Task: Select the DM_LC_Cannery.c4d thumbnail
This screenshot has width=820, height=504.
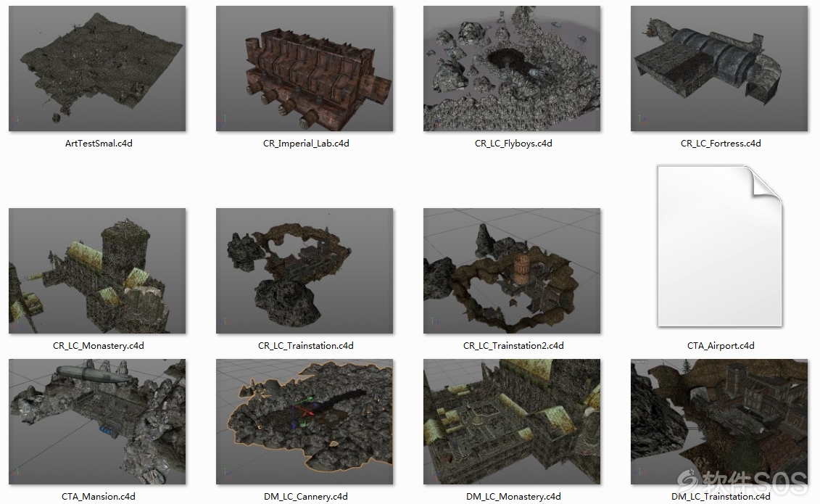Action: [305, 421]
